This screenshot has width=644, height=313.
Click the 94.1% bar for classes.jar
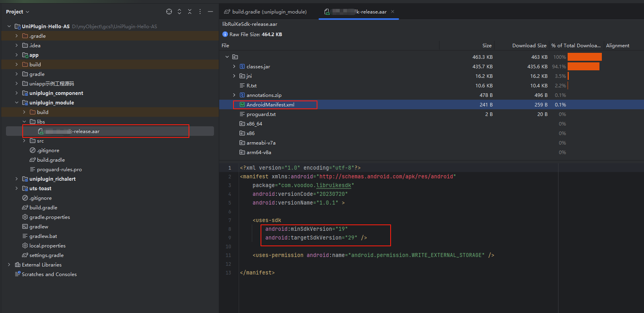point(584,66)
